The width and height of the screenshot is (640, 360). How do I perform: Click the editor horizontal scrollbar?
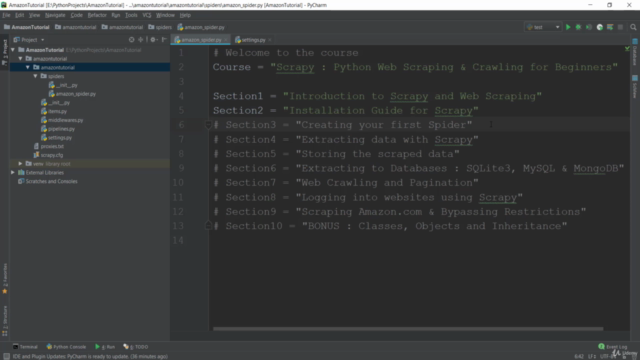point(408,329)
